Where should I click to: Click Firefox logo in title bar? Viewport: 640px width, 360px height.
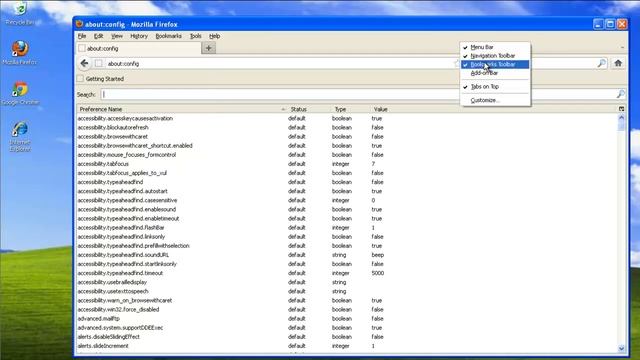[x=79, y=24]
